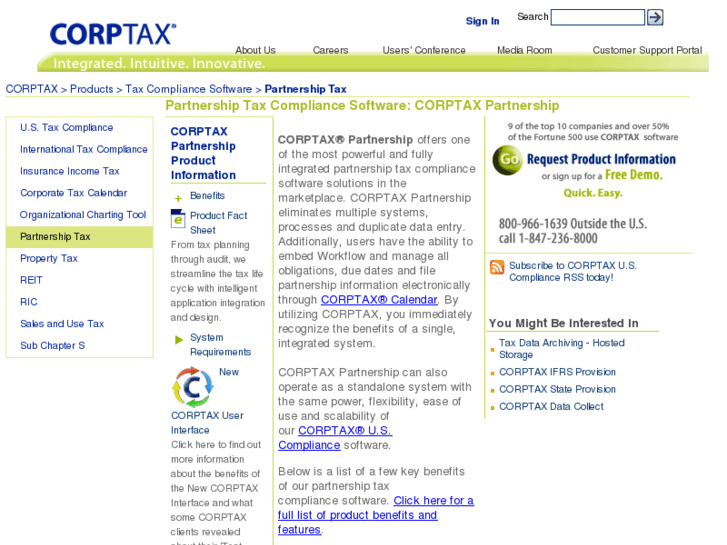Viewport: 727px width, 545px height.
Task: Select Insurance Income Tax in sidebar
Action: [x=70, y=171]
